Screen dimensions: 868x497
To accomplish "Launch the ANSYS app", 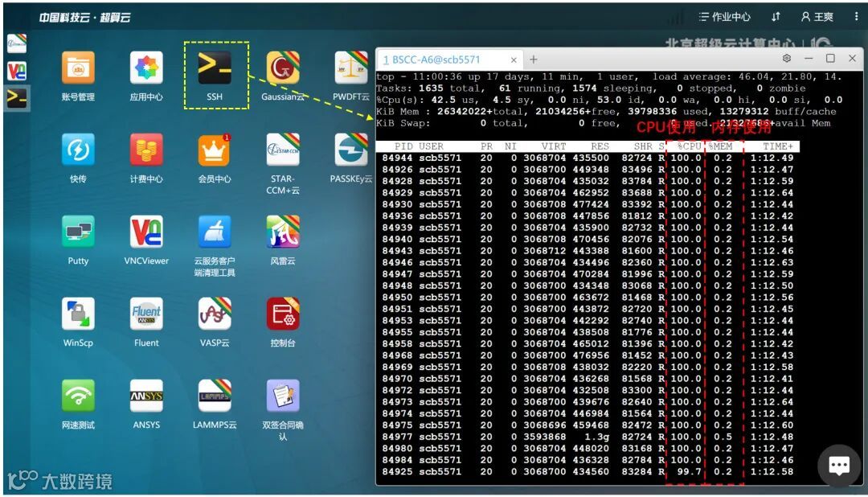I will pyautogui.click(x=146, y=396).
